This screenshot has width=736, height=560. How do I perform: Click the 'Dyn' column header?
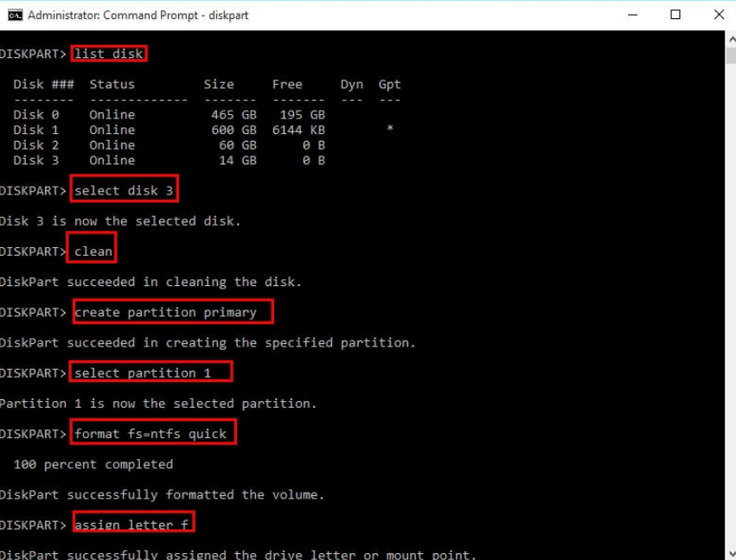[352, 85]
